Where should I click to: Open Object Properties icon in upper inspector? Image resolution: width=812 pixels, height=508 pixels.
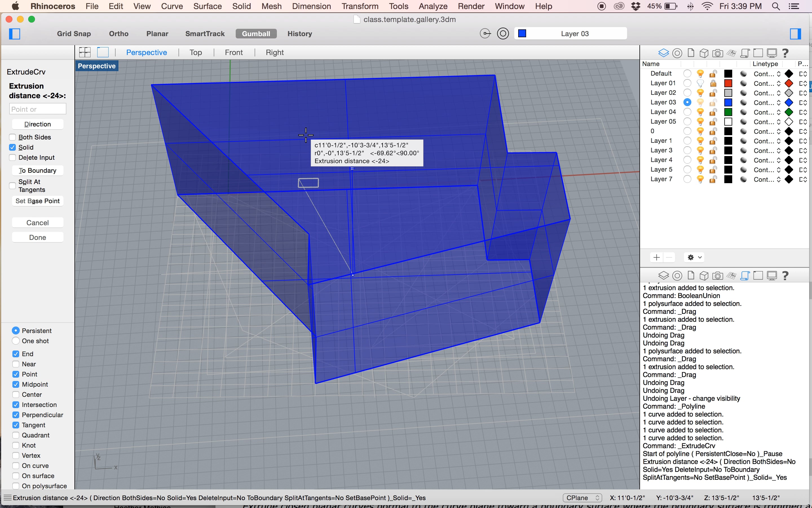[x=677, y=53]
